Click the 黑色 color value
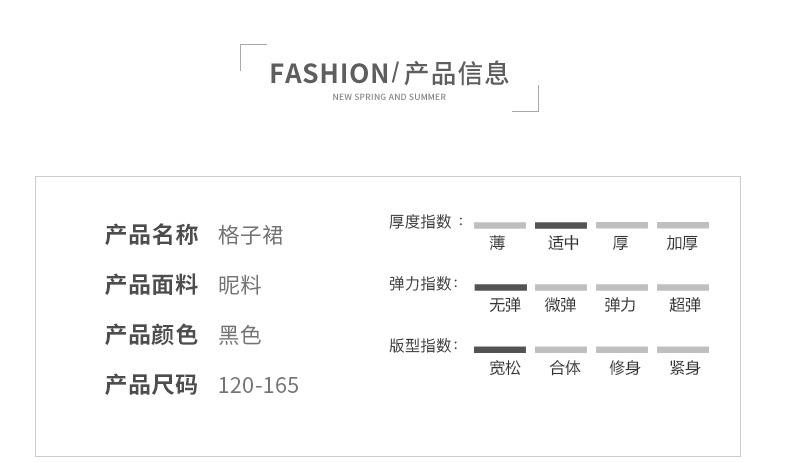This screenshot has height=463, width=790. point(239,335)
